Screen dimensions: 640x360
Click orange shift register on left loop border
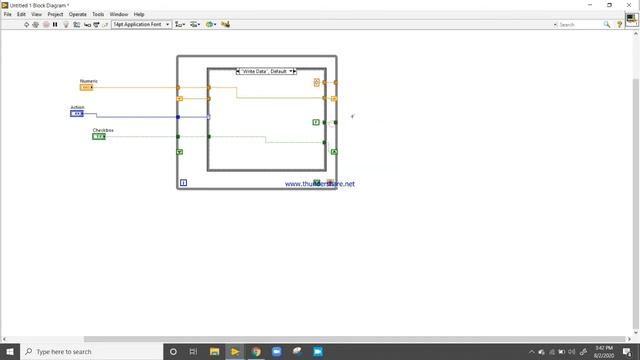point(180,98)
